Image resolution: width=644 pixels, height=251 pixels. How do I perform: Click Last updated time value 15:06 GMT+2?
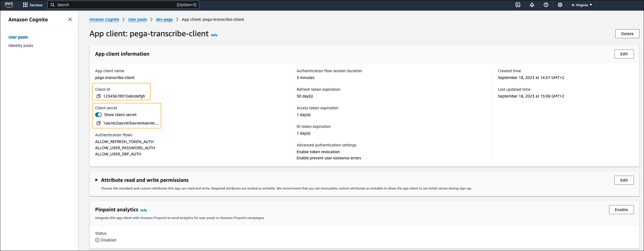[531, 96]
